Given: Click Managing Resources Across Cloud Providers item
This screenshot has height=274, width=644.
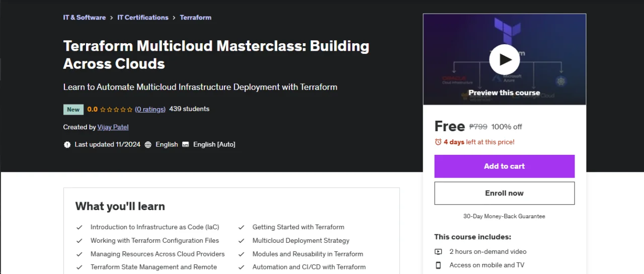Looking at the screenshot, I should coord(157,254).
